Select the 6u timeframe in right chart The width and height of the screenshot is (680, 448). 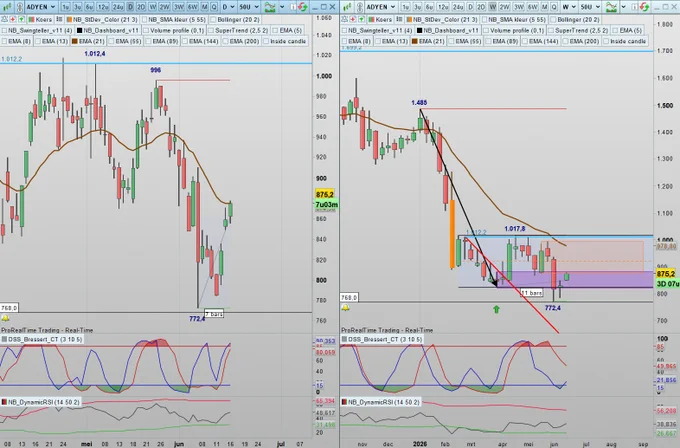click(429, 7)
